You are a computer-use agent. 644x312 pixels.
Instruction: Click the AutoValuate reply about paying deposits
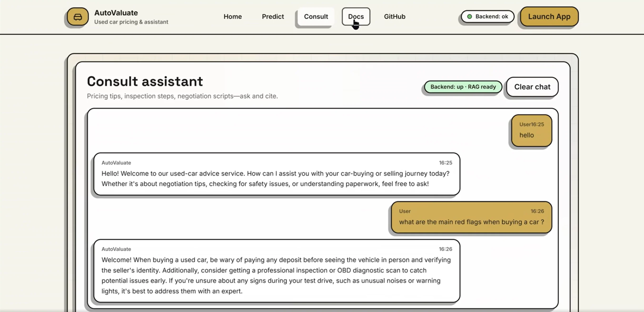pyautogui.click(x=277, y=271)
